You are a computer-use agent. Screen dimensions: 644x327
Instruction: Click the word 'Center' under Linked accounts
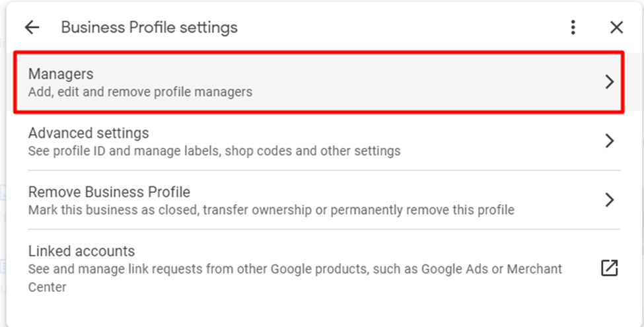tap(48, 287)
